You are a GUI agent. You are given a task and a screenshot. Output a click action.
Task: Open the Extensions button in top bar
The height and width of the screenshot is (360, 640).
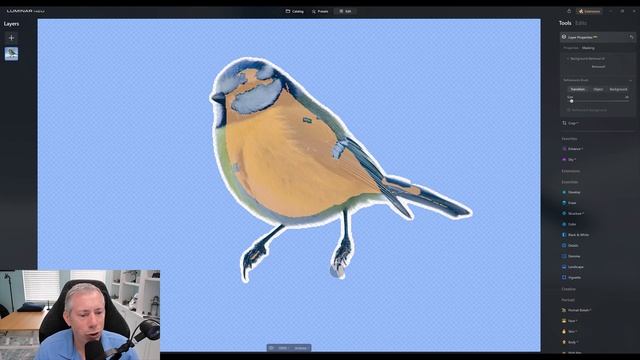coord(589,11)
